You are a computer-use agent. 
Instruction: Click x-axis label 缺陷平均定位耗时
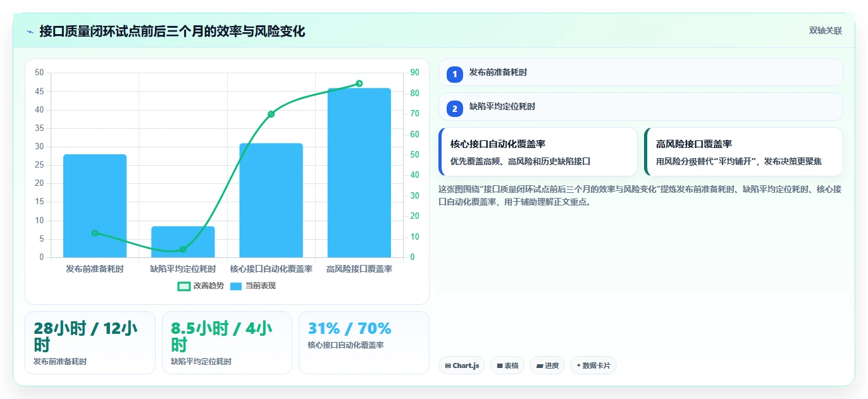click(x=183, y=269)
